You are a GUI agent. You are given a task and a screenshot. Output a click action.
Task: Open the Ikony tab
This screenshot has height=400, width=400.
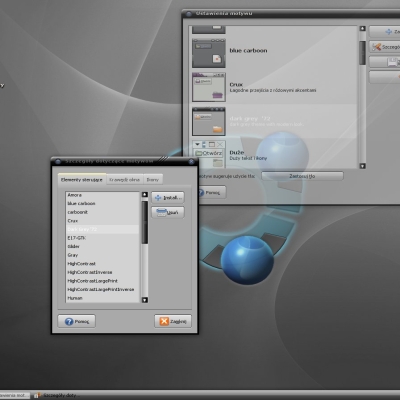coord(153,180)
